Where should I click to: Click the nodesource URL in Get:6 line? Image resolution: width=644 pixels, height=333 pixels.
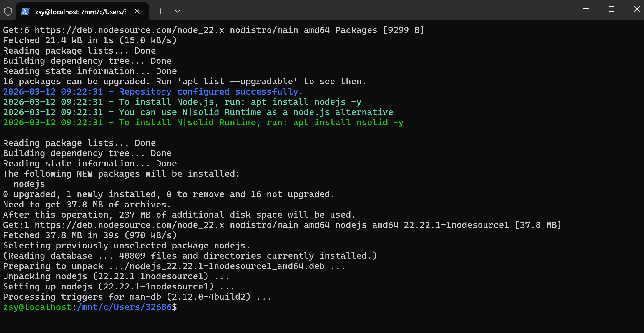tap(129, 30)
